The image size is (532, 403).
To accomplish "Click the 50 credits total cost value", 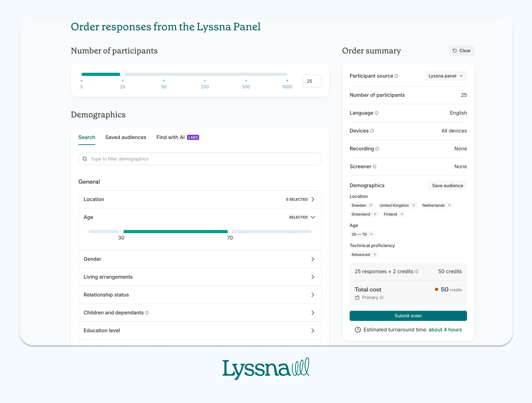I will (451, 290).
